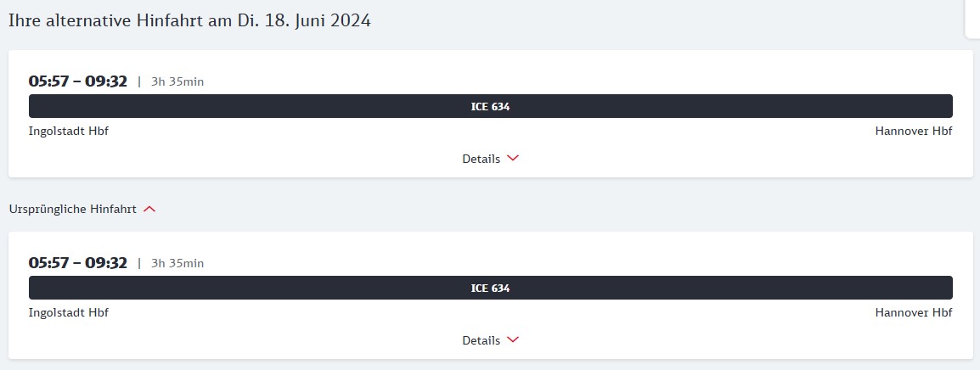Click the "Ursprüngliche Hinfahrt" label text

coord(72,209)
